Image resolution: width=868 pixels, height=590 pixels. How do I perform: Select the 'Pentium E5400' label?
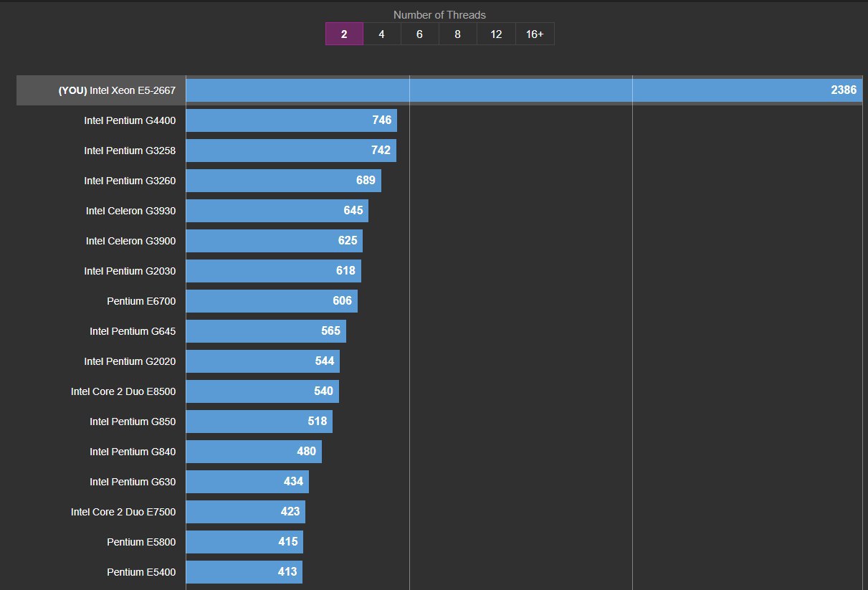click(x=141, y=572)
